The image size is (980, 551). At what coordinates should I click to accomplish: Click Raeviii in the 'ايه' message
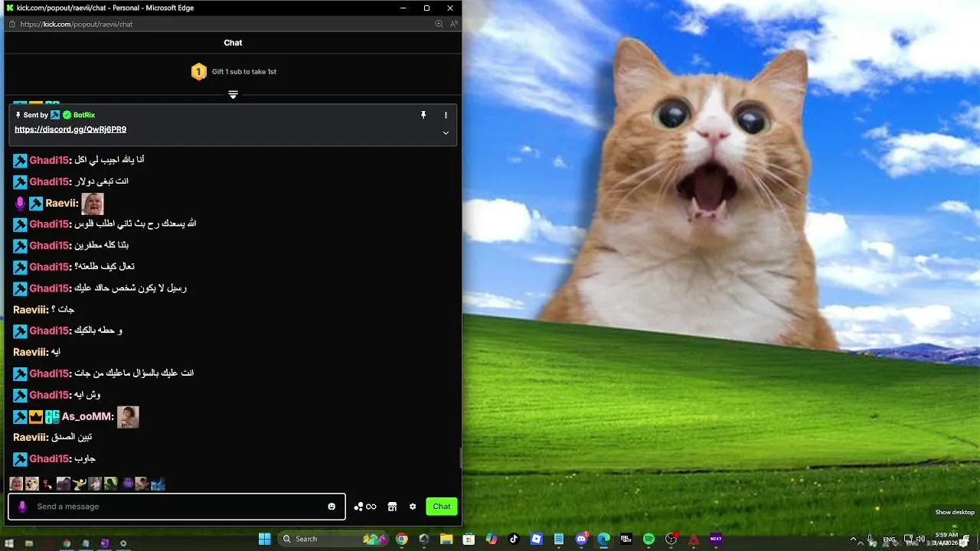(x=31, y=353)
